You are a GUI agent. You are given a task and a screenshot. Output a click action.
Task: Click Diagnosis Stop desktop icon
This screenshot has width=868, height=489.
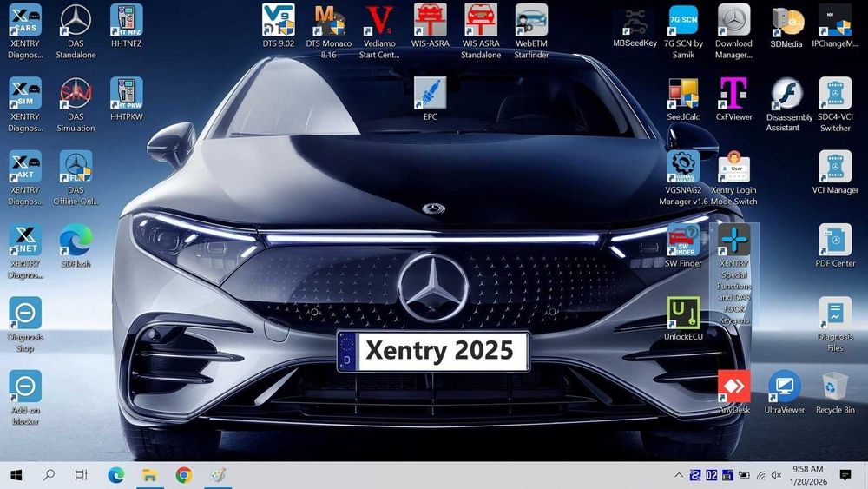(25, 313)
